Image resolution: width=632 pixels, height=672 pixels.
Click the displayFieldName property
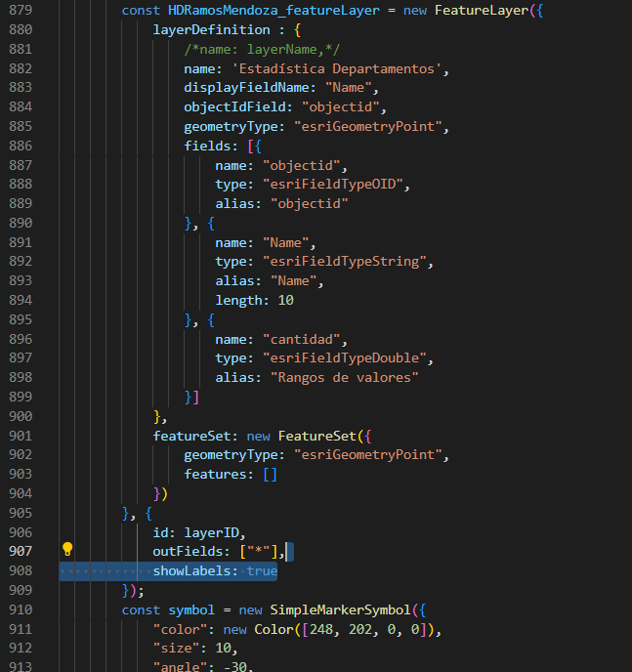click(x=246, y=88)
